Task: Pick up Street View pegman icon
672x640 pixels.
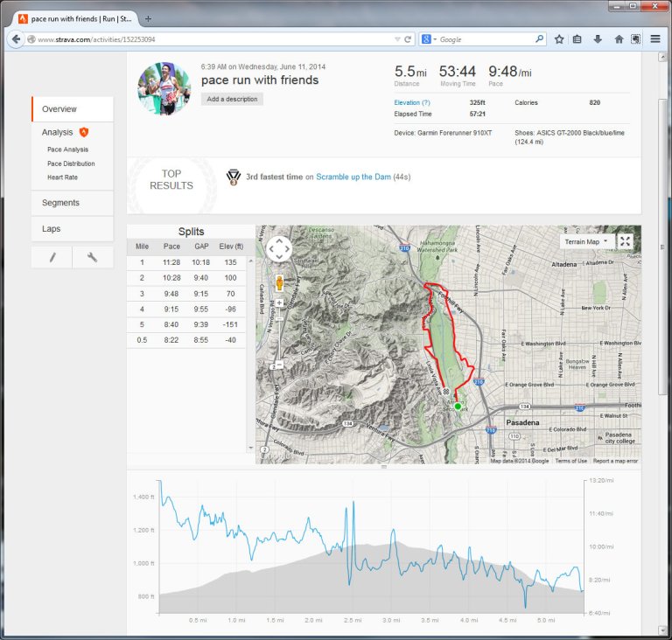Action: (x=279, y=283)
